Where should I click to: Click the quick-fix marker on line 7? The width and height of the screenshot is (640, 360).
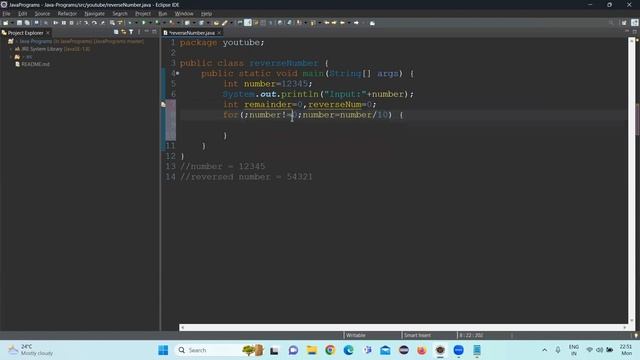point(163,104)
